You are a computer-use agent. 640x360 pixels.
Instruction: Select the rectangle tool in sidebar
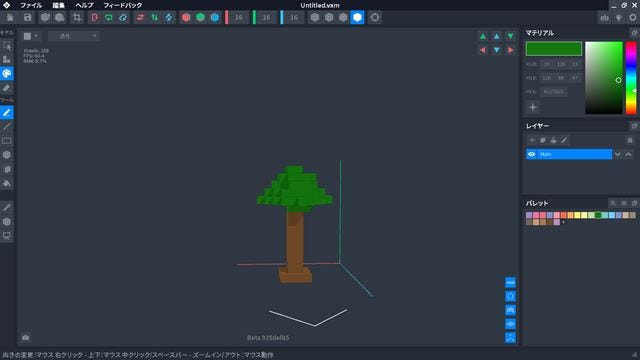click(7, 141)
